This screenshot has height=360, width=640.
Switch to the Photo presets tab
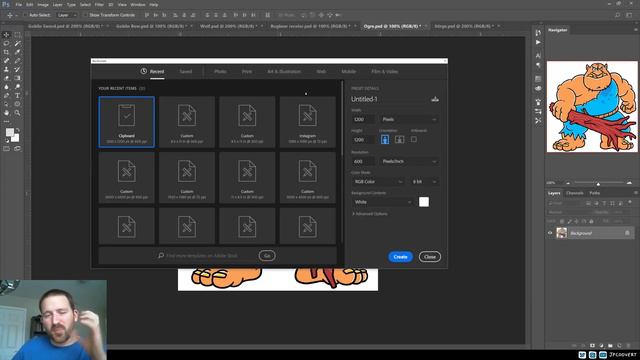click(x=220, y=71)
